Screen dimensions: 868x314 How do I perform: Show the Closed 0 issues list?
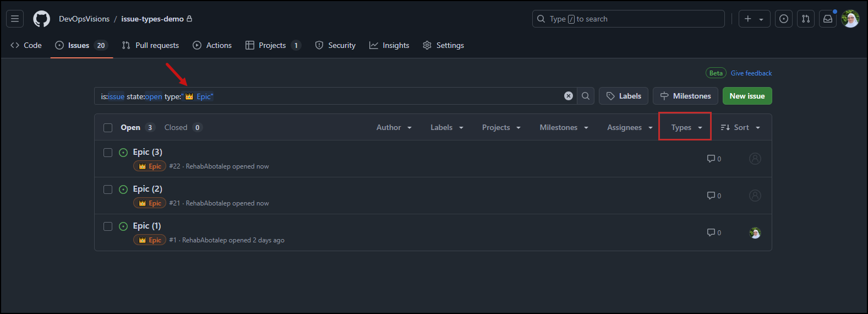[x=183, y=127]
